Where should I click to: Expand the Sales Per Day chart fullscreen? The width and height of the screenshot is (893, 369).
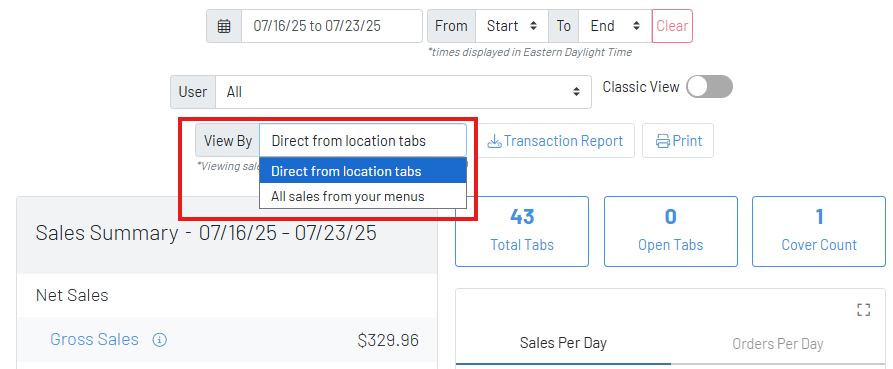coord(863,310)
